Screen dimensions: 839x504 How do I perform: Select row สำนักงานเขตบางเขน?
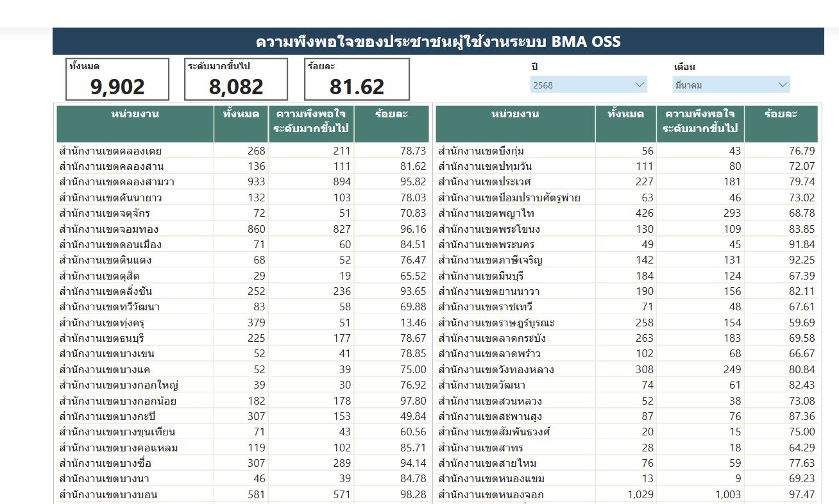coord(242,354)
